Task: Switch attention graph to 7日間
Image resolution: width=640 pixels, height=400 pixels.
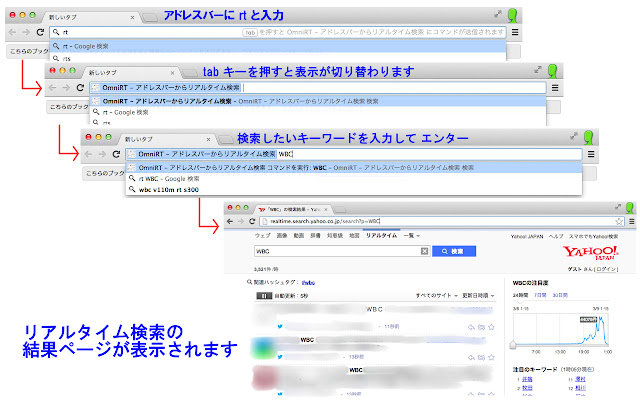Action: (540, 295)
